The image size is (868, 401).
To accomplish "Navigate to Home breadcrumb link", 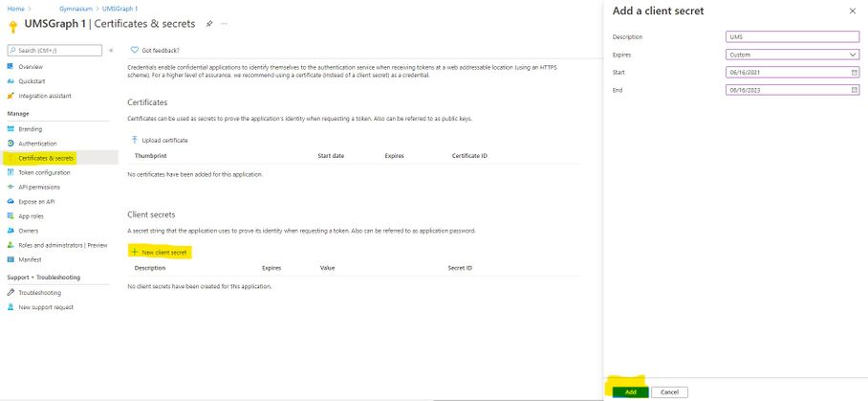I will click(14, 8).
